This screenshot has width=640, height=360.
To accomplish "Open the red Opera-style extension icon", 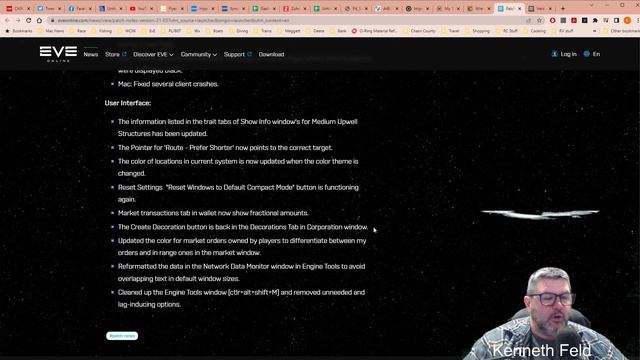I will pyautogui.click(x=552, y=20).
